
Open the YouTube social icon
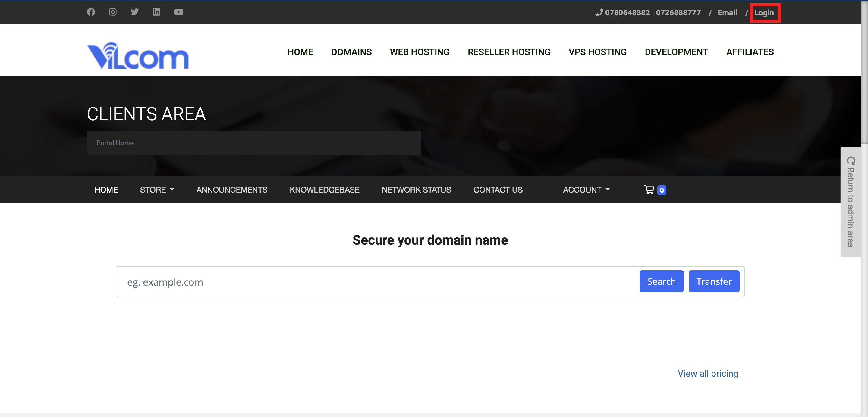[178, 12]
